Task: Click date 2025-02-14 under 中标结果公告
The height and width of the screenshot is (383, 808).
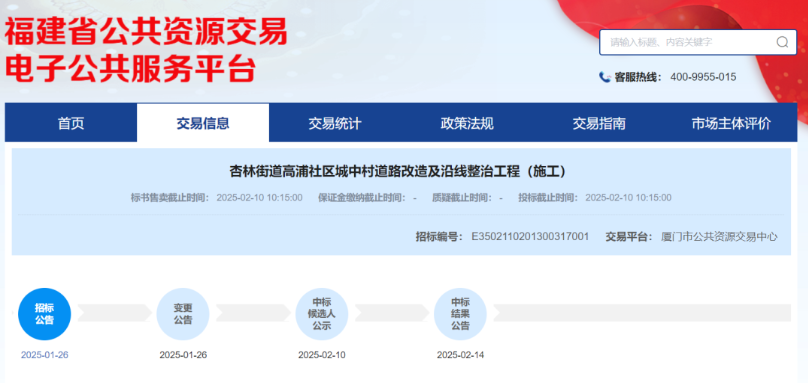Action: point(460,355)
